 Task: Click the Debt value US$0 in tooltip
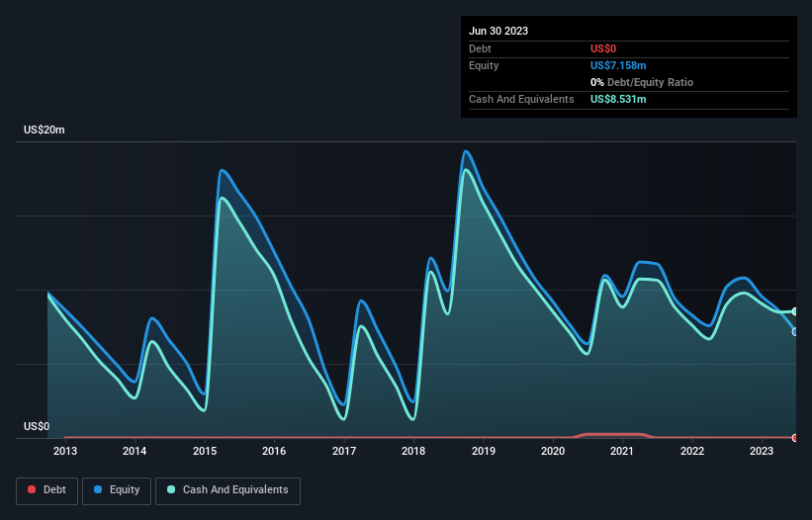603,48
